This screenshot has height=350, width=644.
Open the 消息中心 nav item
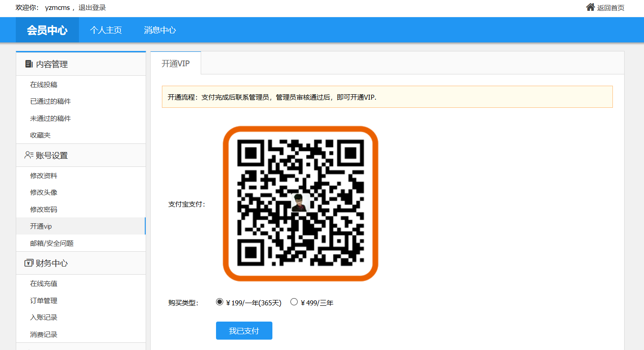tap(160, 30)
